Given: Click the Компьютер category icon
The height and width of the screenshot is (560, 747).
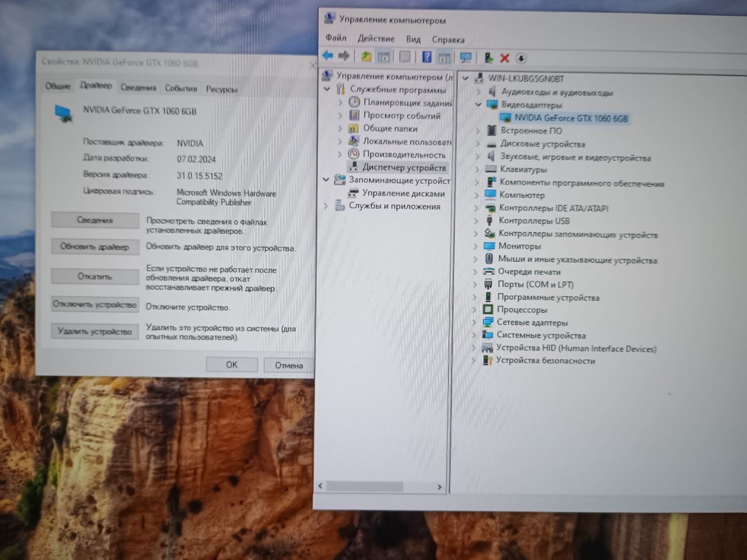Looking at the screenshot, I should (x=490, y=195).
